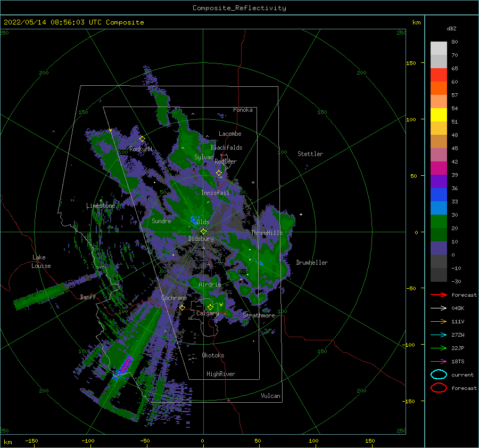
Task: Click the 100 tick on right km axis
Action: 411,119
